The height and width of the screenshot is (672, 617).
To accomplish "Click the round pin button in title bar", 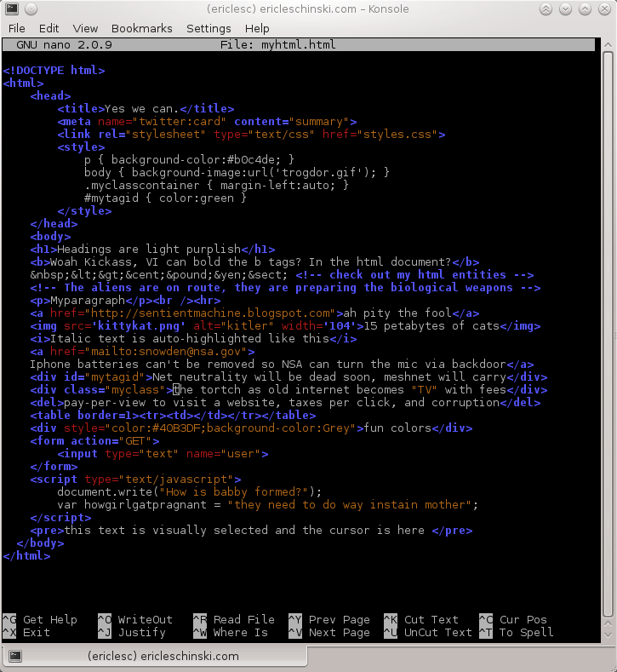I will tap(31, 9).
